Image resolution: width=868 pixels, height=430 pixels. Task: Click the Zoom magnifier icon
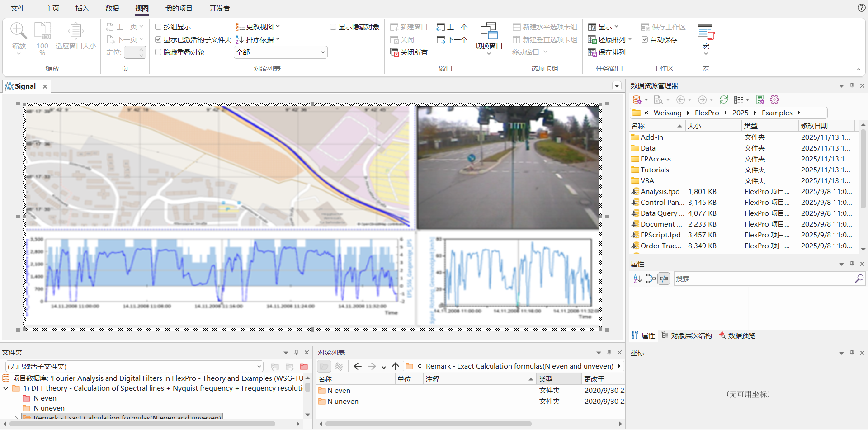(x=19, y=31)
